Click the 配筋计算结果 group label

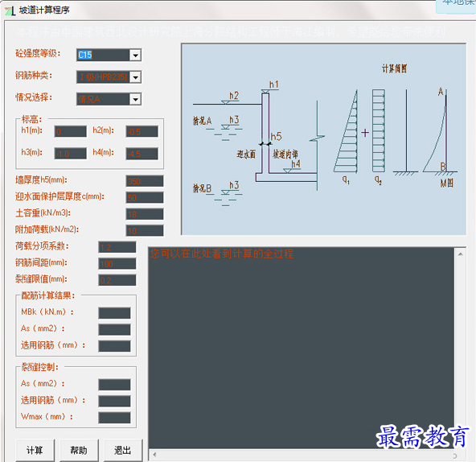point(48,295)
